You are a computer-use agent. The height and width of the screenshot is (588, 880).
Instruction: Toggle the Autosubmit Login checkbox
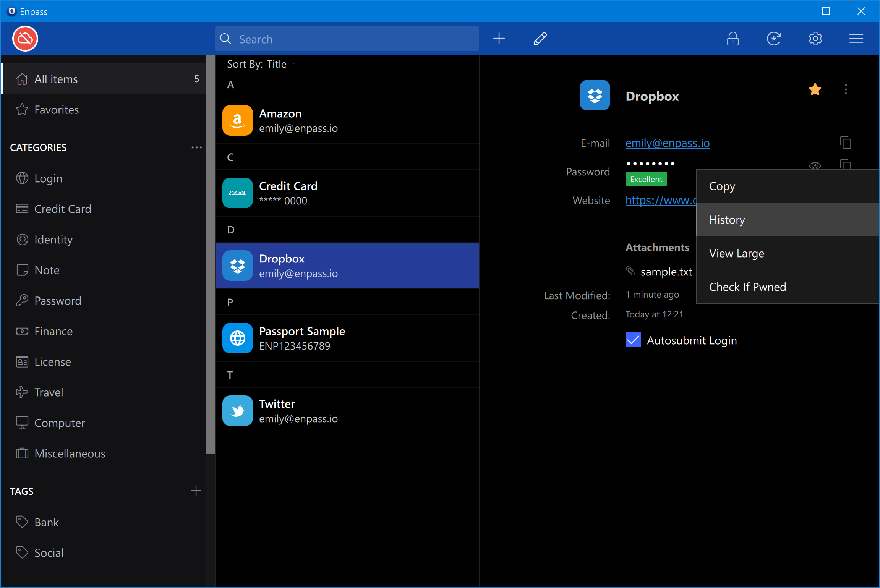tap(633, 340)
